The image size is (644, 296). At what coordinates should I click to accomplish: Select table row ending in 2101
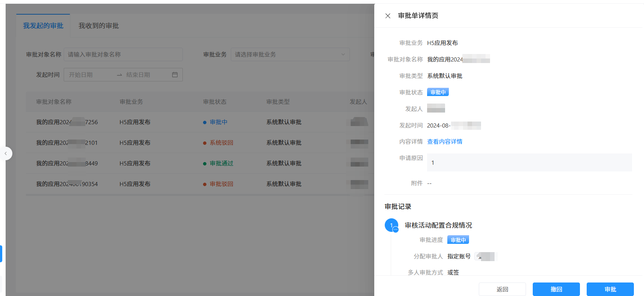[200, 143]
